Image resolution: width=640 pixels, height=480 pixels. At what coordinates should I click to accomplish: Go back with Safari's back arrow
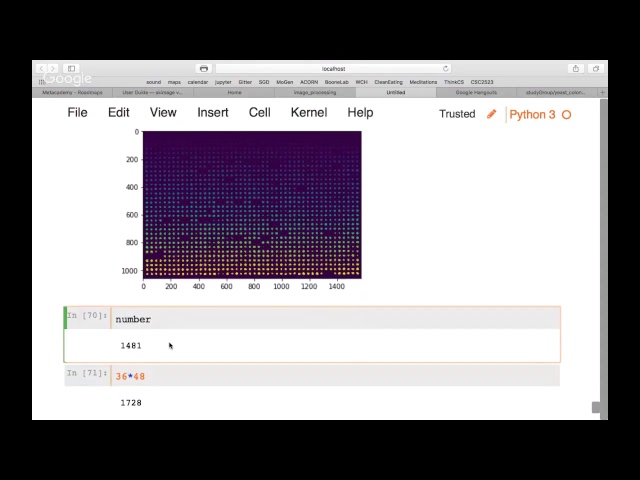click(41, 69)
